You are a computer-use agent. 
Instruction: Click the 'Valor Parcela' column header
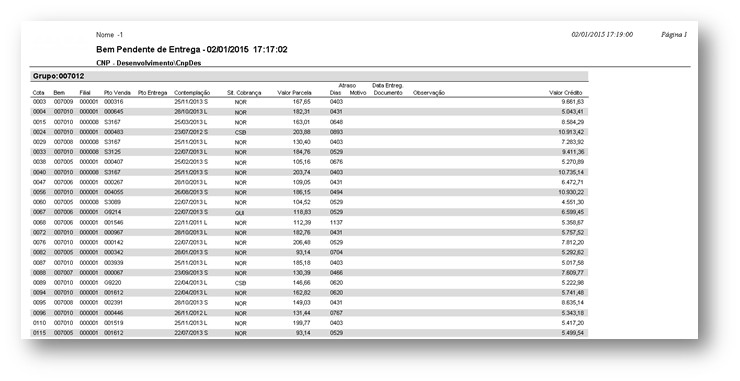coord(294,93)
